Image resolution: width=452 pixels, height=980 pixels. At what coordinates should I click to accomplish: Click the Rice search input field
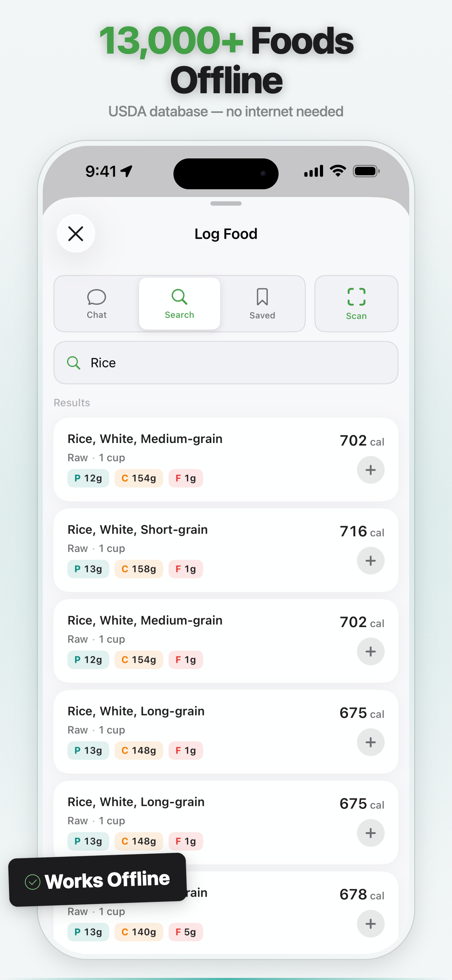225,362
